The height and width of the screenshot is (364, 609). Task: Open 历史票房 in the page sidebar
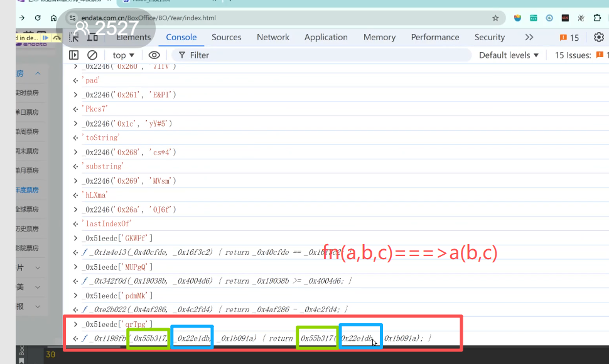27,229
